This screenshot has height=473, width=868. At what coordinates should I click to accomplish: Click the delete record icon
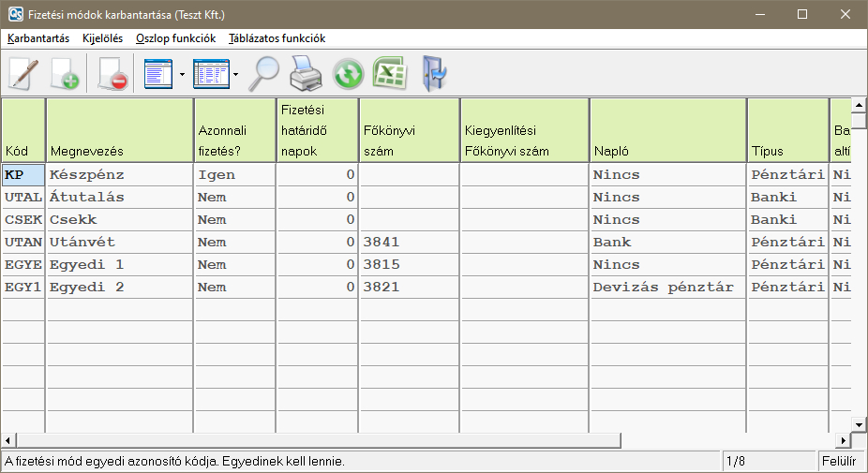point(112,73)
